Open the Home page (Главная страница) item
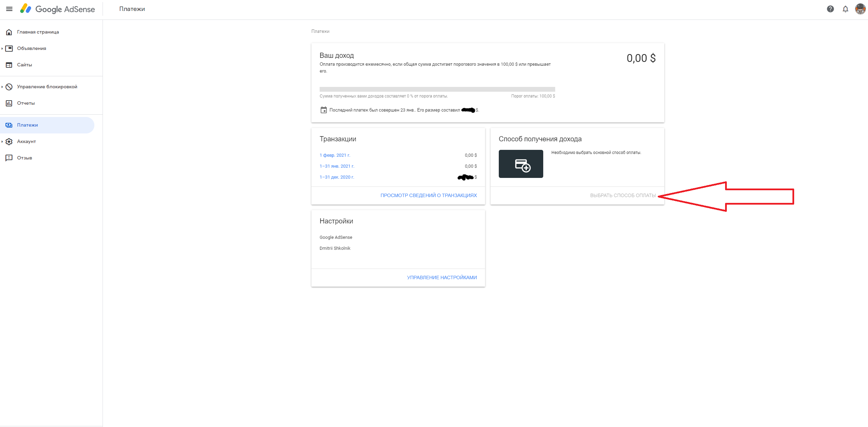The height and width of the screenshot is (427, 868). (38, 32)
